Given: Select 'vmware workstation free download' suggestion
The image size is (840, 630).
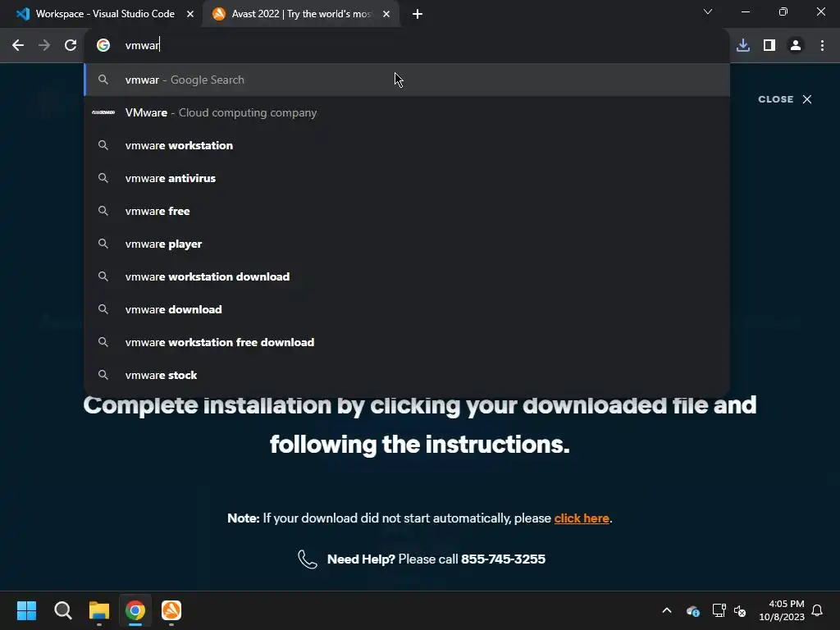Looking at the screenshot, I should pyautogui.click(x=407, y=342).
